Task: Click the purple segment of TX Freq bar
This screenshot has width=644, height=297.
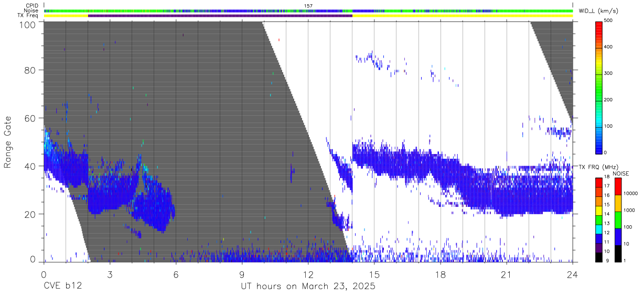Action: (220, 16)
